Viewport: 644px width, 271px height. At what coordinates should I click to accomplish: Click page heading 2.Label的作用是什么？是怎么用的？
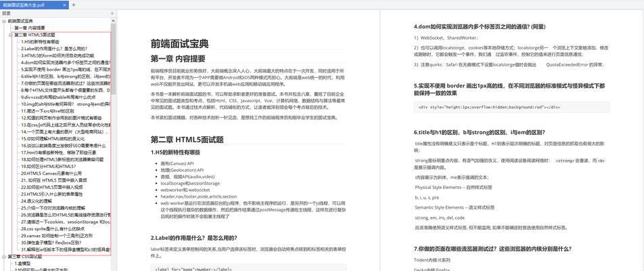(193, 238)
